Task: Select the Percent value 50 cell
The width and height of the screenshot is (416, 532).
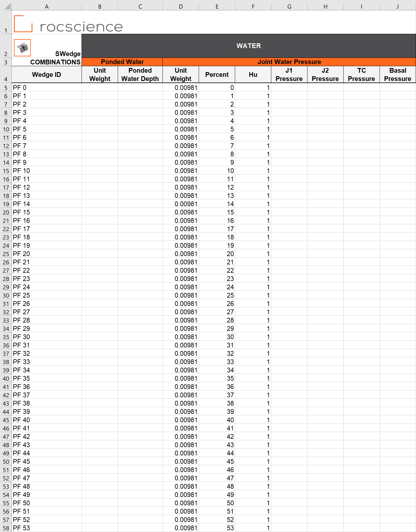Action: 217,503
